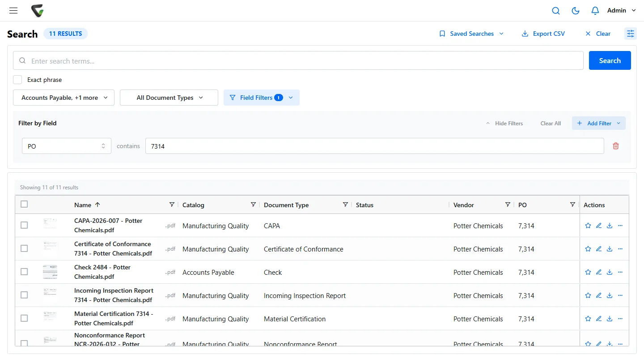Edit the Incoming Inspection Report document

pos(599,295)
